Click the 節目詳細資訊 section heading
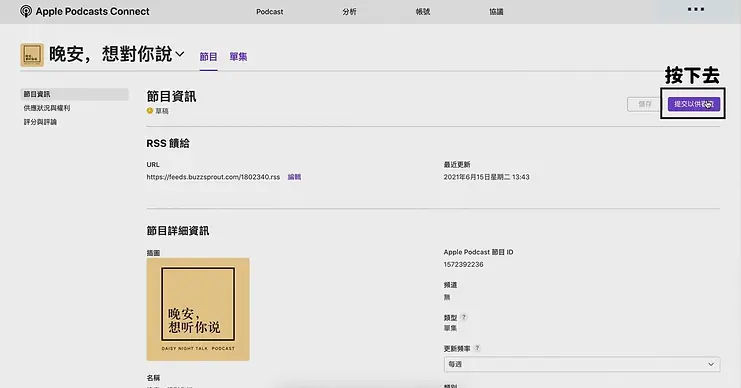The image size is (741, 388). (178, 231)
